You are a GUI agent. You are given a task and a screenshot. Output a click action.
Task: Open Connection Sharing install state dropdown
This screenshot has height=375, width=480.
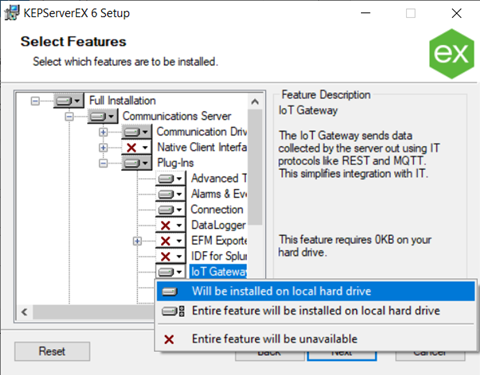pos(170,210)
